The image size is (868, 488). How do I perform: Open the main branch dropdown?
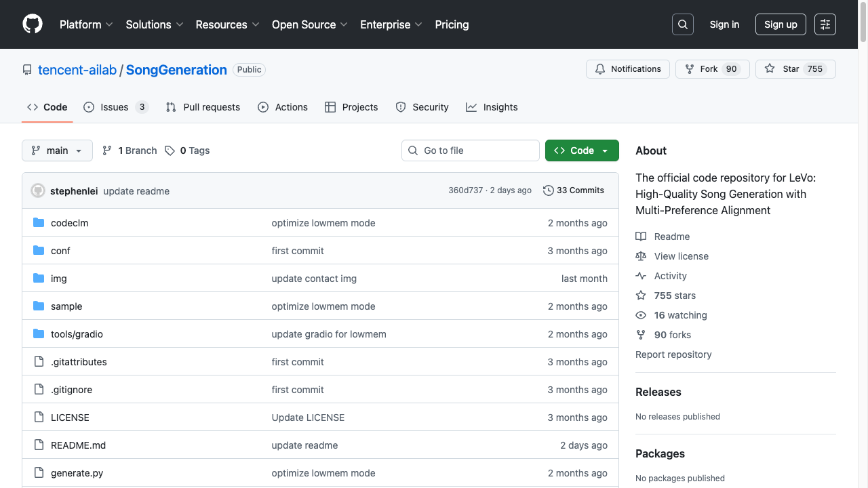pyautogui.click(x=57, y=150)
